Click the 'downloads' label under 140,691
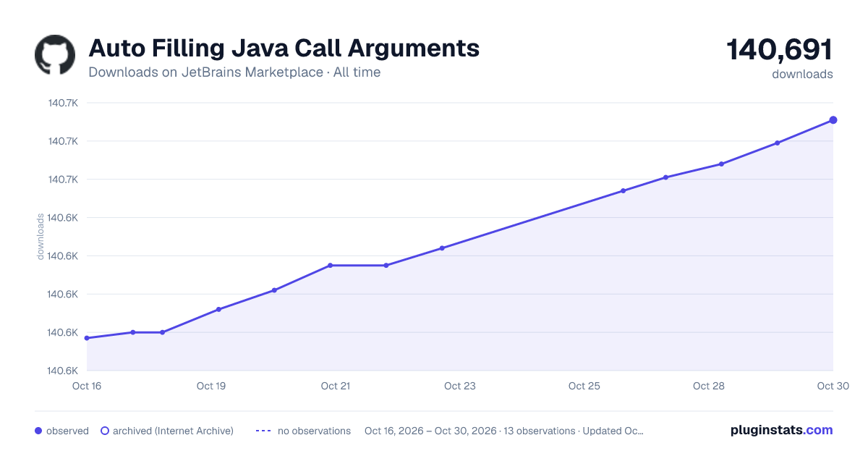868x456 pixels. 802,74
